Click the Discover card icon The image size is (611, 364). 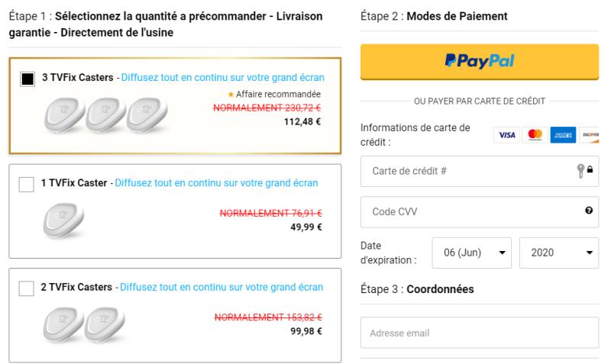click(x=590, y=135)
